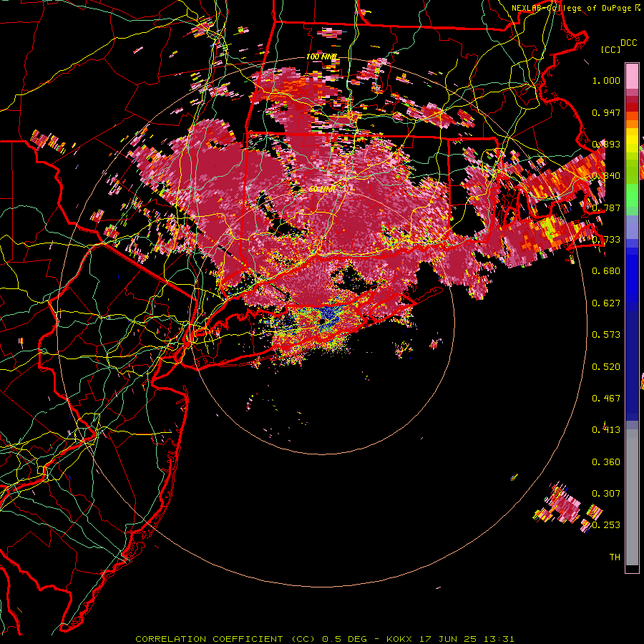Click the 0.680 legend value
The image size is (644, 644).
point(606,271)
